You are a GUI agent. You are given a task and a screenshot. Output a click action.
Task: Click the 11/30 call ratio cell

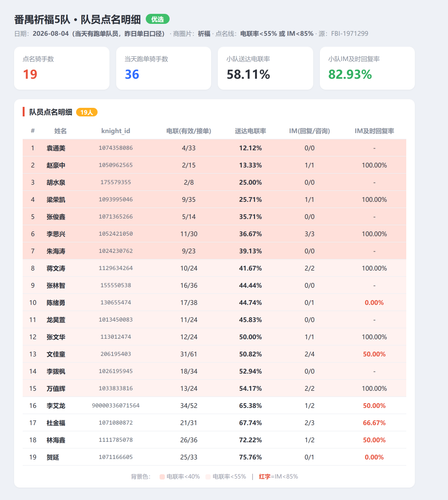[x=189, y=234]
